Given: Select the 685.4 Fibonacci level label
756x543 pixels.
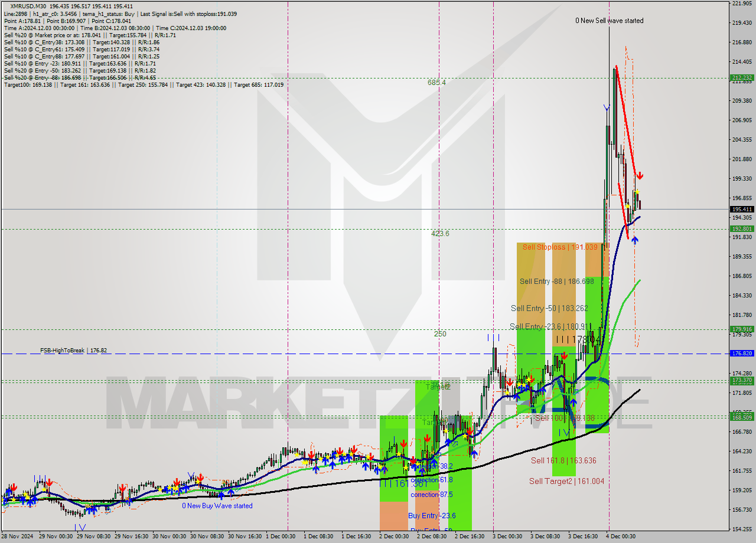Looking at the screenshot, I should (x=436, y=83).
